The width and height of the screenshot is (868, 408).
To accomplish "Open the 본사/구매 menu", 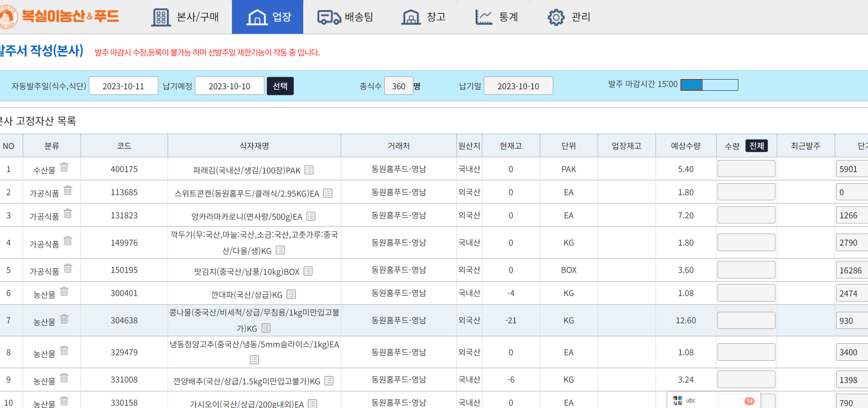I will (x=185, y=17).
